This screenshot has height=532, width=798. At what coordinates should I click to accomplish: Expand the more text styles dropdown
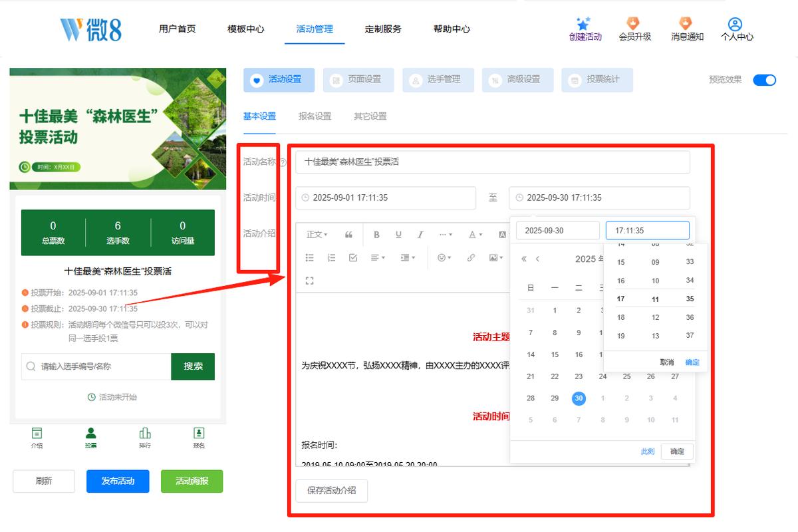446,235
